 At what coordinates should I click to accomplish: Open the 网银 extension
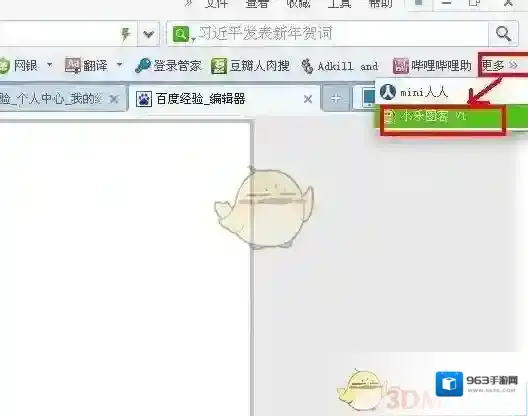coord(20,65)
